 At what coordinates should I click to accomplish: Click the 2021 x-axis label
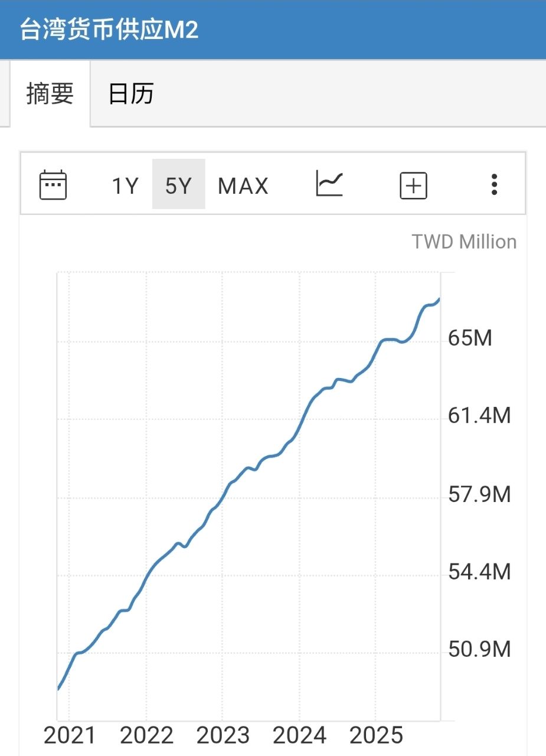click(x=70, y=736)
